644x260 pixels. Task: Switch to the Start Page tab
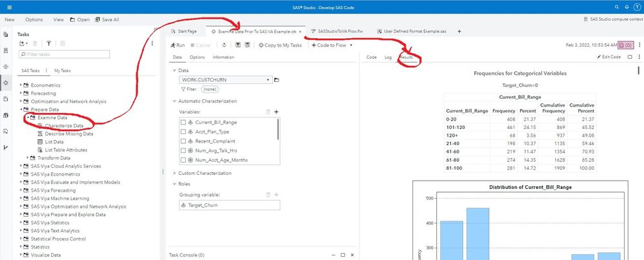point(184,31)
